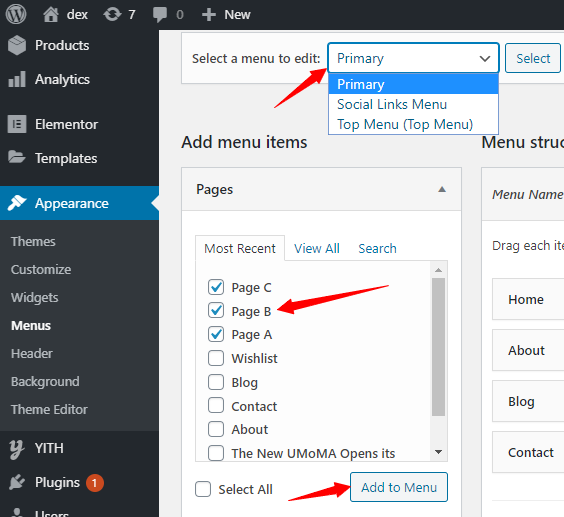Click the plus icon beside New

209,15
